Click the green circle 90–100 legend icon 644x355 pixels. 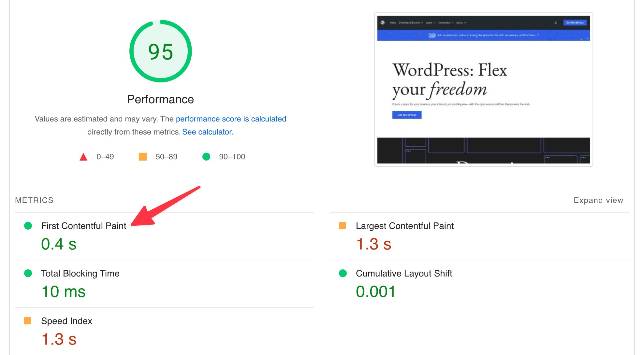point(206,157)
